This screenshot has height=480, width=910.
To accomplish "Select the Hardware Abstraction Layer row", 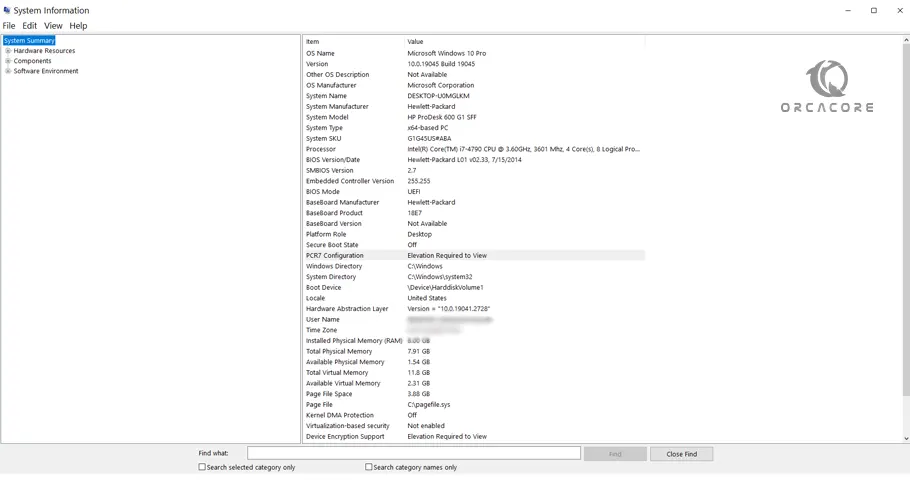I will [474, 309].
